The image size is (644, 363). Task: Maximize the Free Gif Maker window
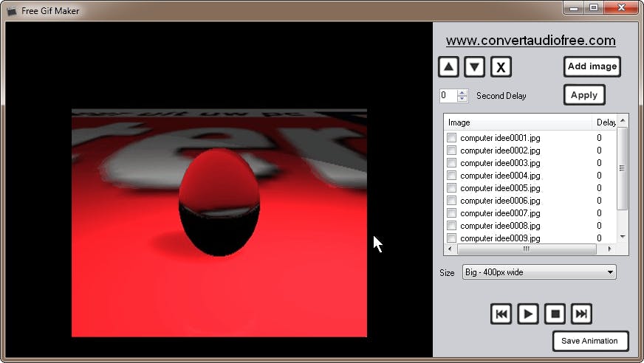point(594,8)
